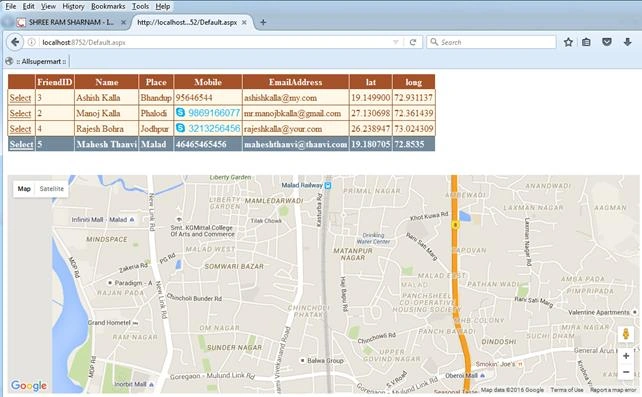The width and height of the screenshot is (642, 397).
Task: Click the lat value 19.149900
Action: coord(371,98)
